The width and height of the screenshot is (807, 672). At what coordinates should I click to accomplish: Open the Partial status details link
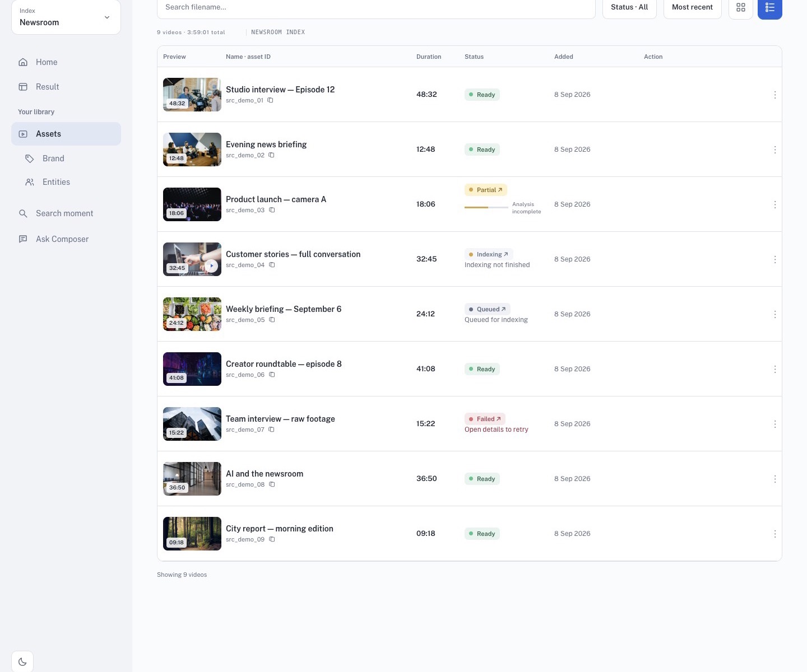tap(486, 190)
